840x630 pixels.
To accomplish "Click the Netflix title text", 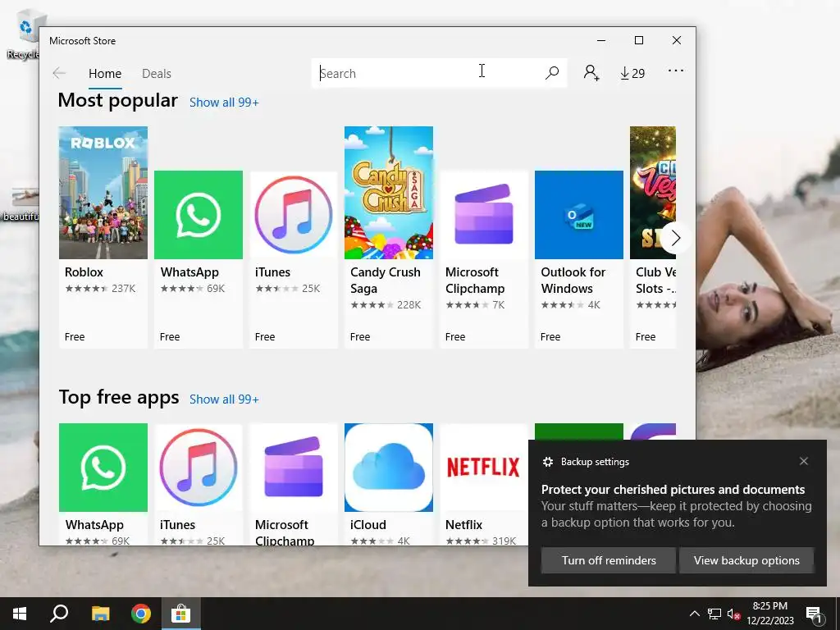I will (x=464, y=525).
